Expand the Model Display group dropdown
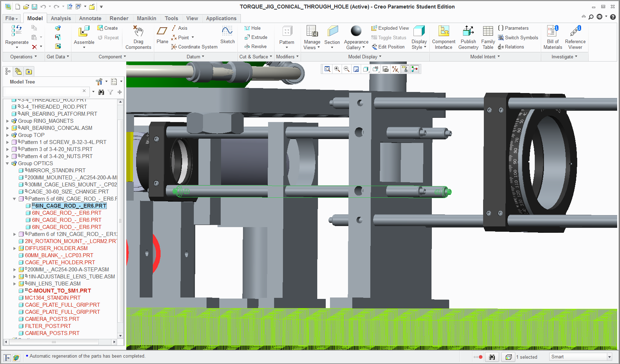620x364 pixels. coord(365,57)
